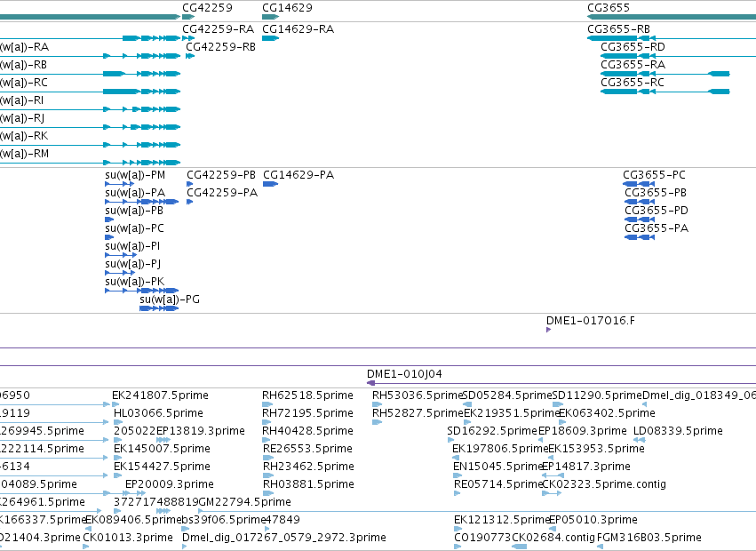Select the EP20009.3prime EST label
Screen dimensions: 756x551
click(170, 484)
